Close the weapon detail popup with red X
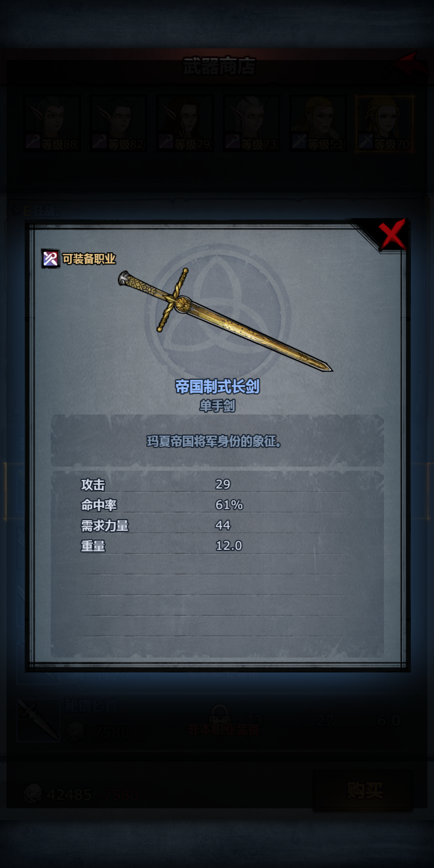This screenshot has height=868, width=434. 392,234
